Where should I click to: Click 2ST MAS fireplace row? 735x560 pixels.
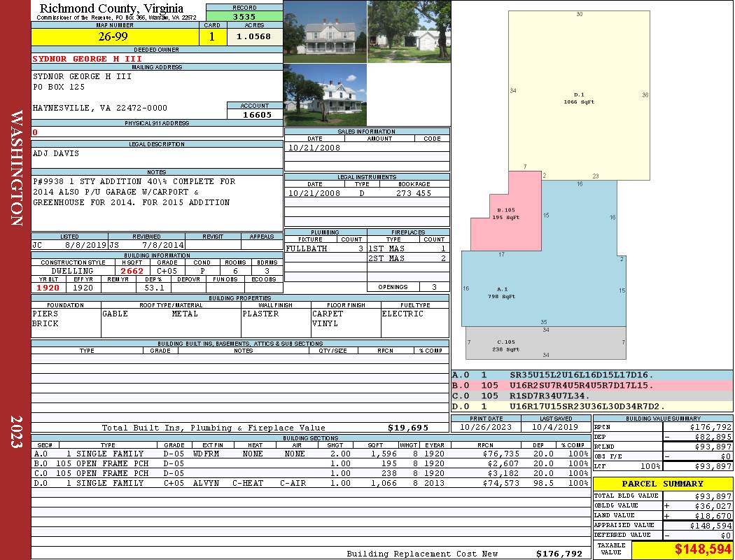408,258
